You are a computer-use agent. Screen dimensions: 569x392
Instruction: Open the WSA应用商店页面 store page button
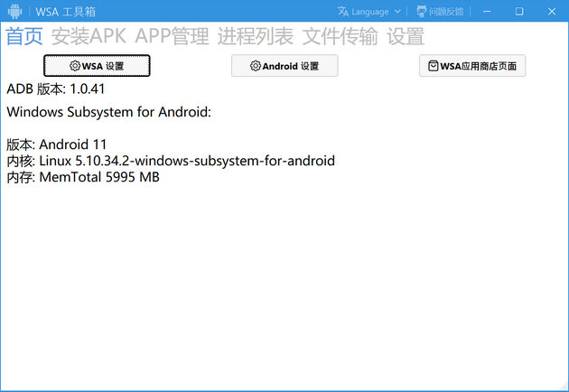[x=472, y=66]
